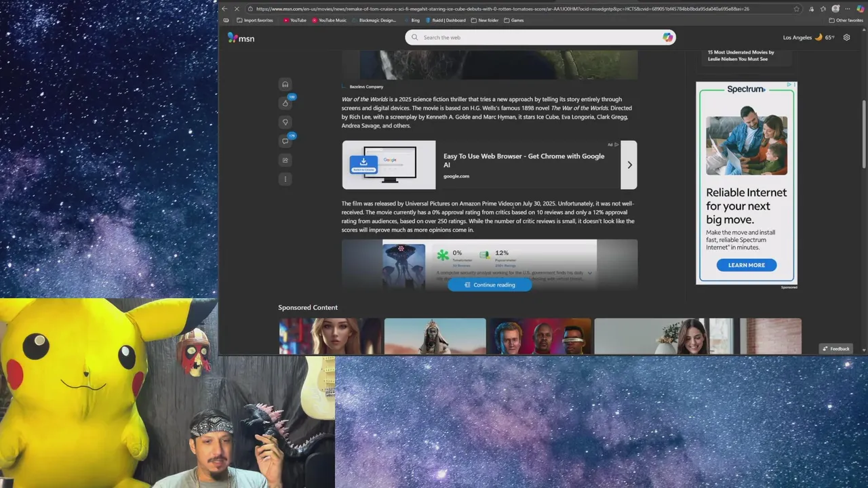Viewport: 868px width, 488px height.
Task: Open the Blackmagic Design bookmark
Action: click(374, 20)
